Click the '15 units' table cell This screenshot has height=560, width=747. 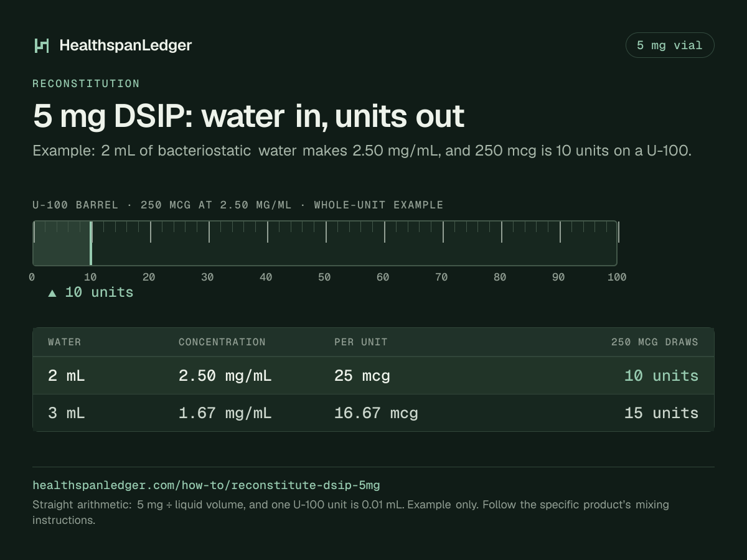(661, 413)
